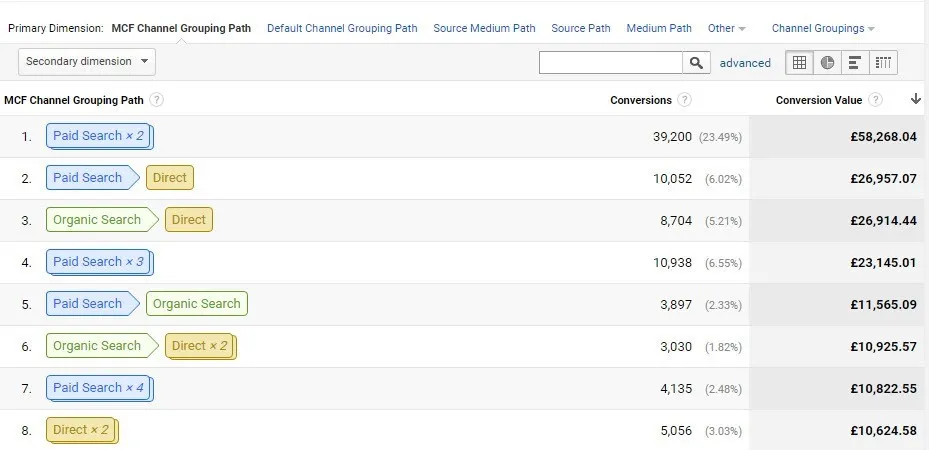Click conversions value 39,200

[x=672, y=137]
